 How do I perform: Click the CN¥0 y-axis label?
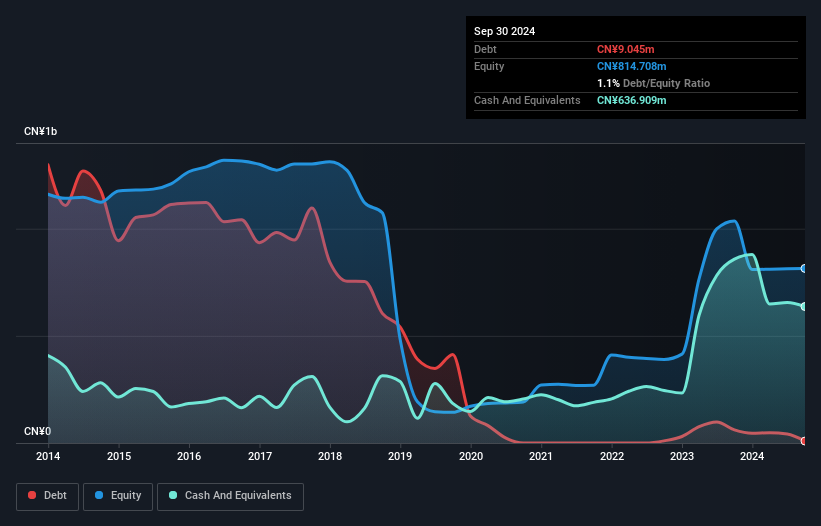pos(38,431)
